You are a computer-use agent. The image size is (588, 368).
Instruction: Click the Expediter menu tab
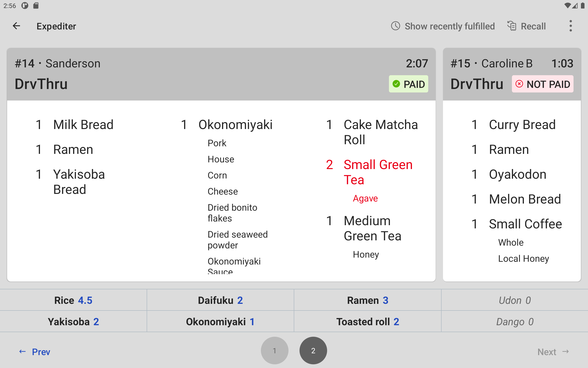tap(57, 26)
